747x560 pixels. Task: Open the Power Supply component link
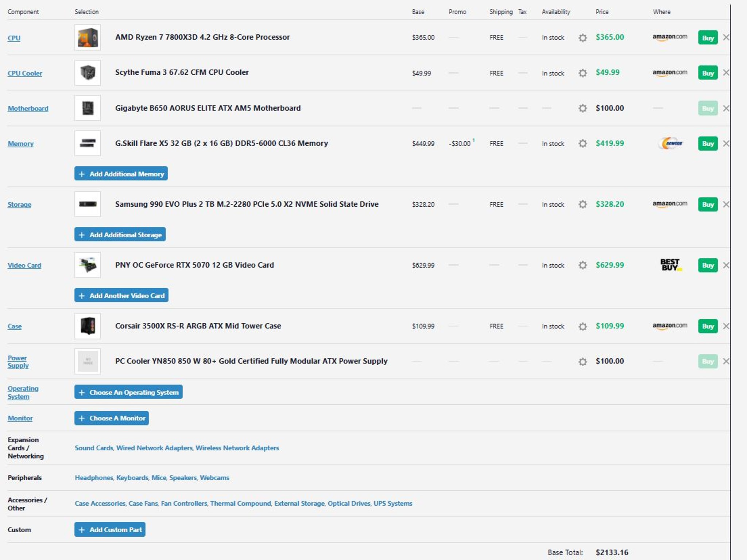18,362
